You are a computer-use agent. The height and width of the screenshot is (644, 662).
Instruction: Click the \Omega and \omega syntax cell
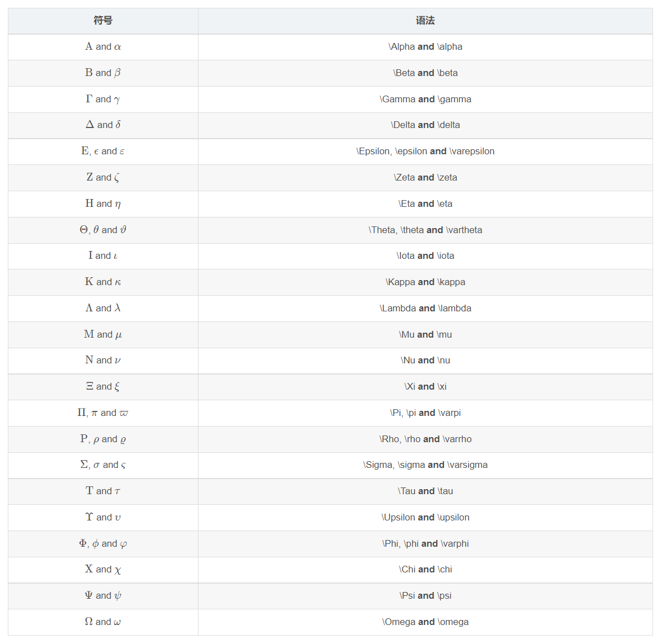click(x=425, y=622)
